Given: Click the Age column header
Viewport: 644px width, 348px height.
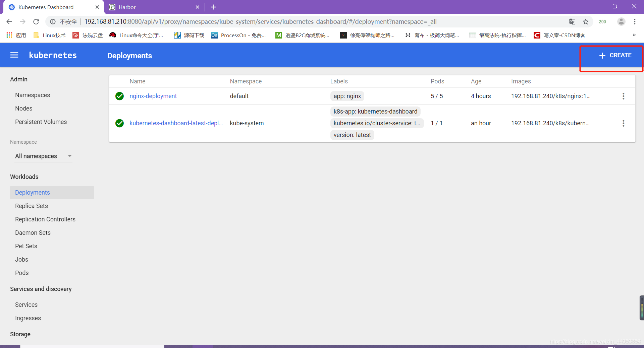Looking at the screenshot, I should (x=476, y=81).
